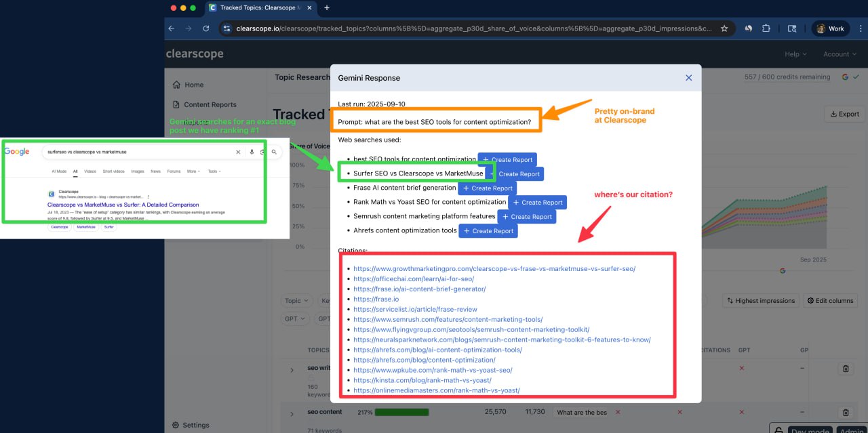Open the Topic filter dropdown
The height and width of the screenshot is (433, 868).
tap(296, 301)
